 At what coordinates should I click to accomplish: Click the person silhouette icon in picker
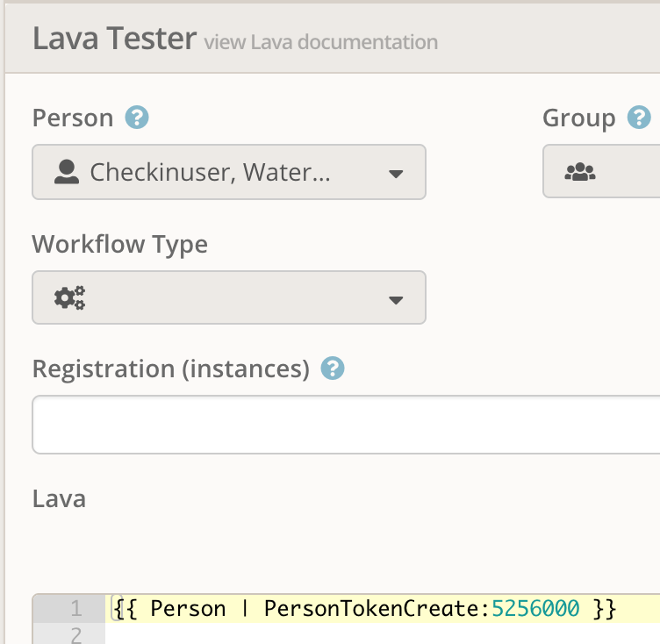tap(67, 172)
